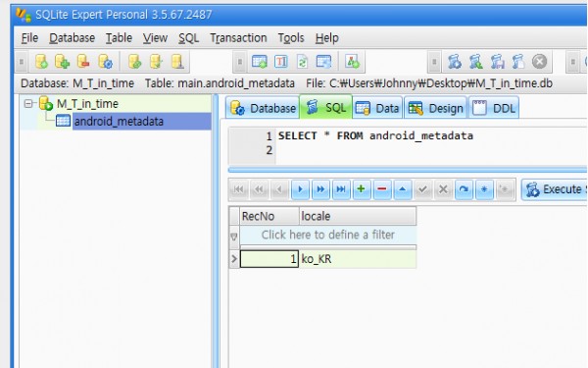Go to the first record navigator button
Image resolution: width=588 pixels, height=368 pixels.
pos(238,189)
